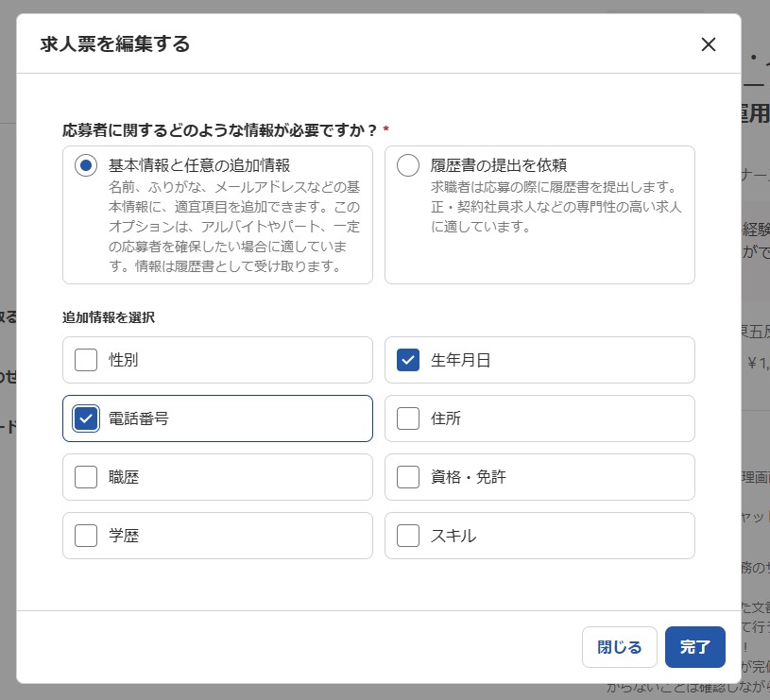Tick the empty box beside 住所
Image resolution: width=770 pixels, height=700 pixels.
click(408, 418)
